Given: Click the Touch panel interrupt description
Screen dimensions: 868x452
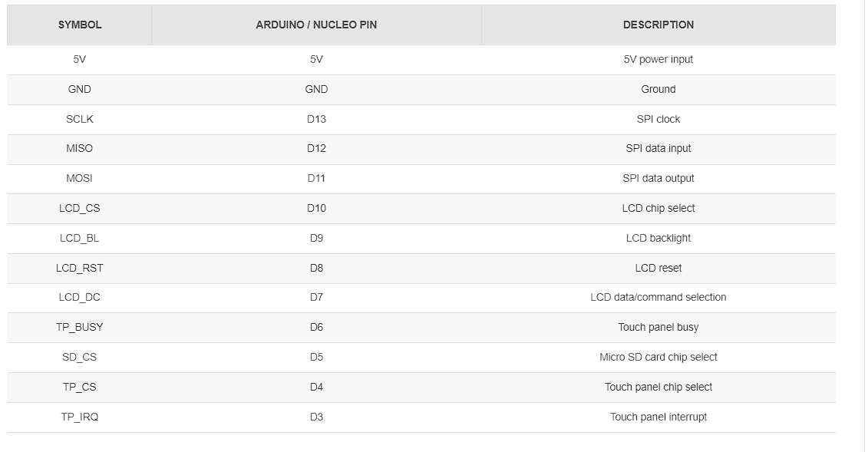Looking at the screenshot, I should coord(658,417).
